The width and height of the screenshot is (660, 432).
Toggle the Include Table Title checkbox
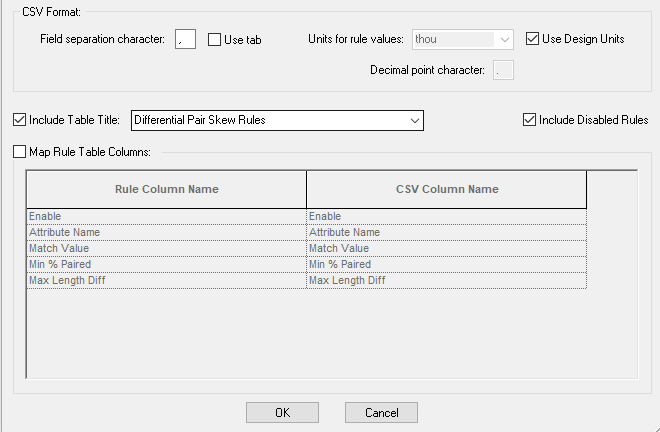pos(21,120)
